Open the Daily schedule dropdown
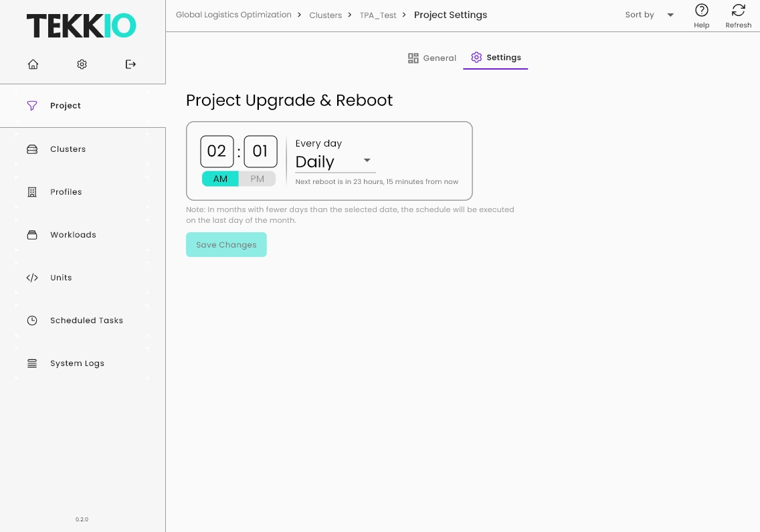Viewport: 760px width, 532px height. (335, 162)
